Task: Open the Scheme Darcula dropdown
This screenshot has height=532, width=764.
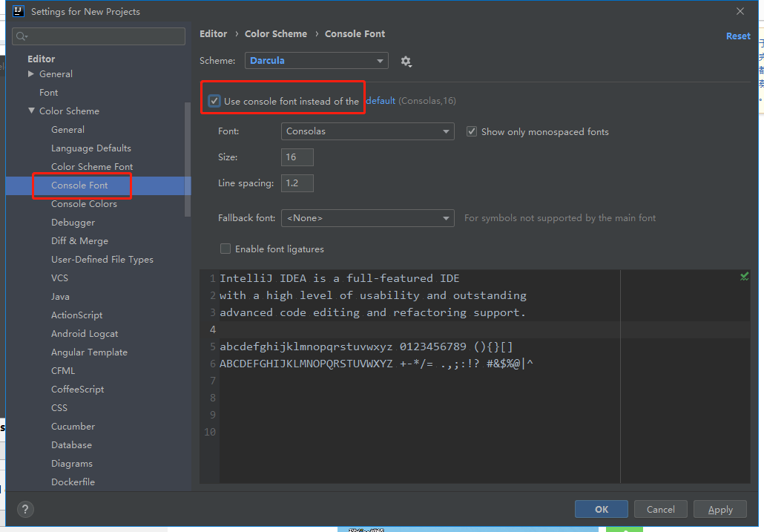Action: point(316,60)
